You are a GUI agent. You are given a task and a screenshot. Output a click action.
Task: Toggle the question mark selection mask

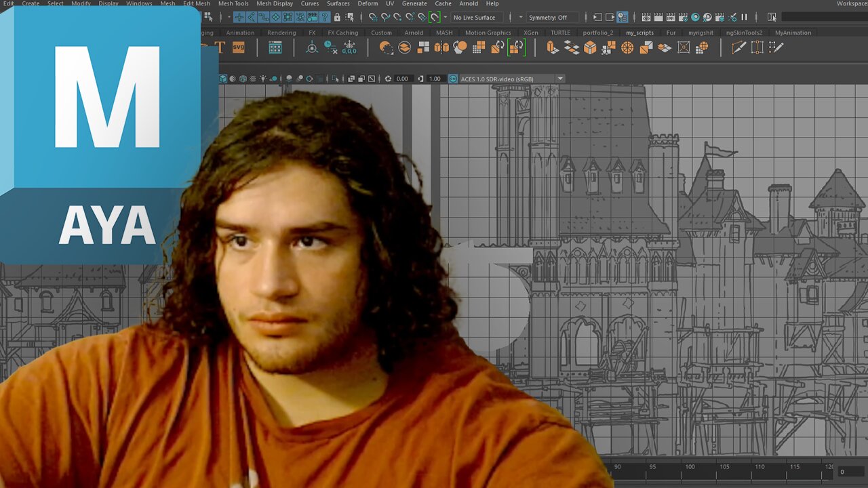tap(325, 17)
